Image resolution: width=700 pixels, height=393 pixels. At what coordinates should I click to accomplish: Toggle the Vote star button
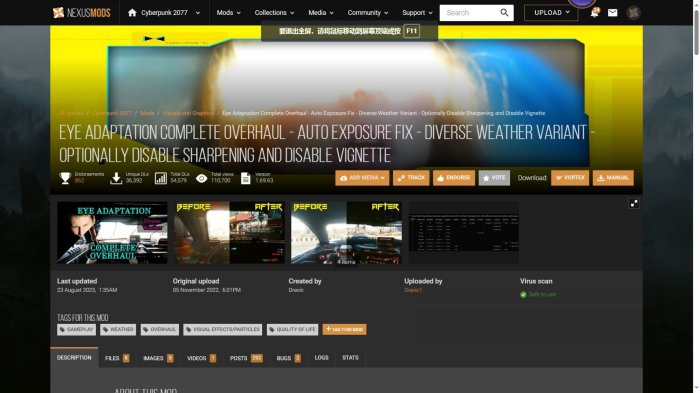(x=494, y=178)
